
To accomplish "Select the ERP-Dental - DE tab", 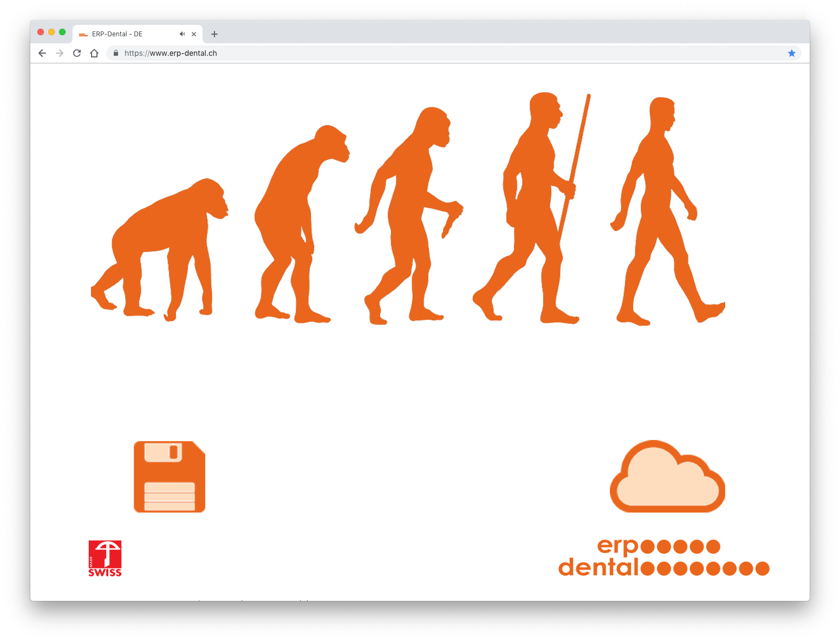I will (138, 34).
